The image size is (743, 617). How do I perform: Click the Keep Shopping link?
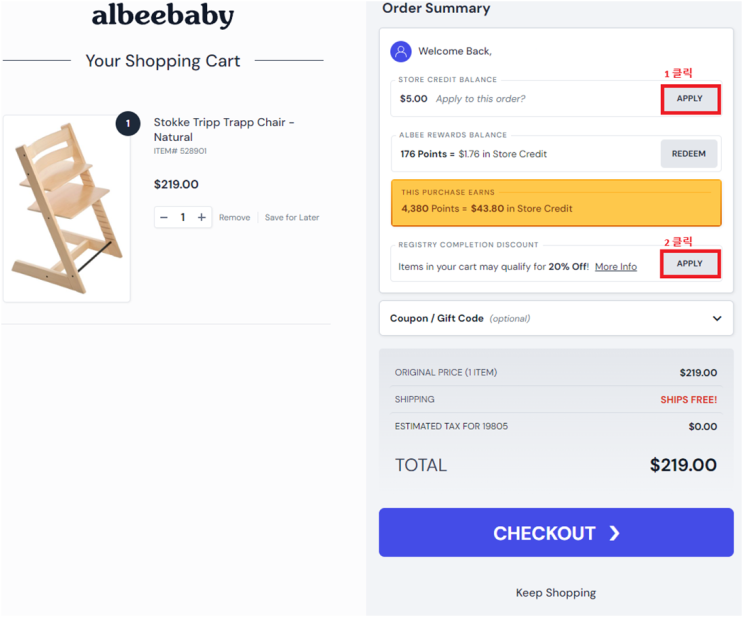(x=555, y=593)
